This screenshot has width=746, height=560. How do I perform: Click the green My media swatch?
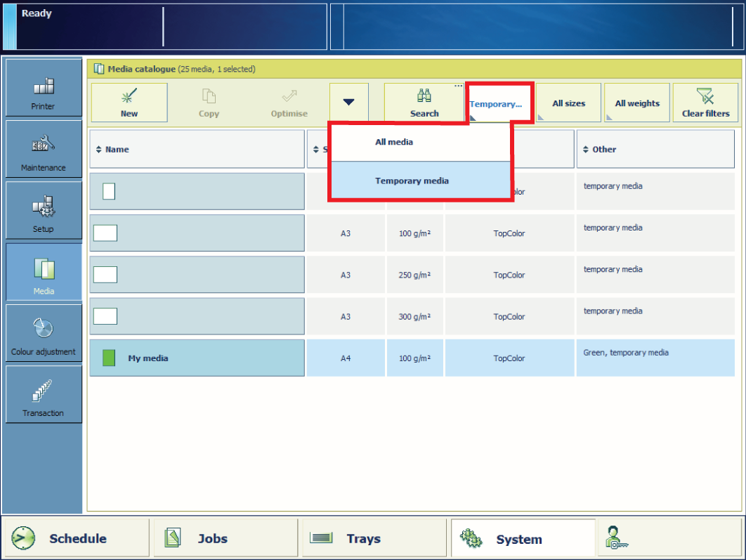coord(109,358)
